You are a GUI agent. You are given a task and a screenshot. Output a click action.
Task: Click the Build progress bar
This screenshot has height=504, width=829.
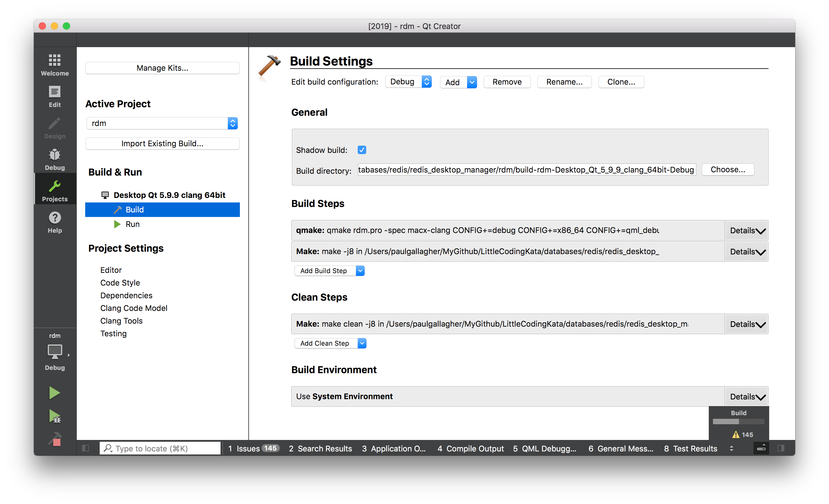tap(738, 422)
